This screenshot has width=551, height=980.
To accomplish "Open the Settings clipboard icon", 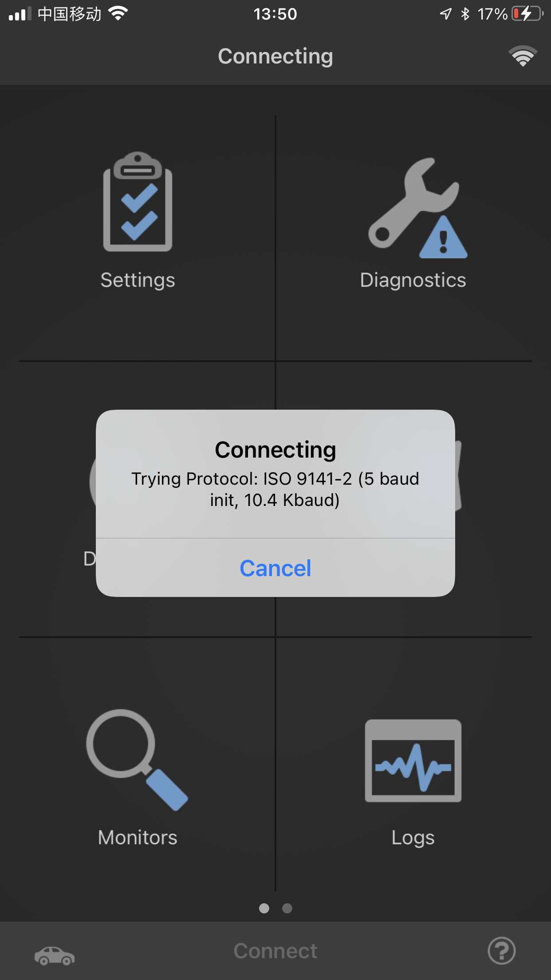I will pos(138,202).
